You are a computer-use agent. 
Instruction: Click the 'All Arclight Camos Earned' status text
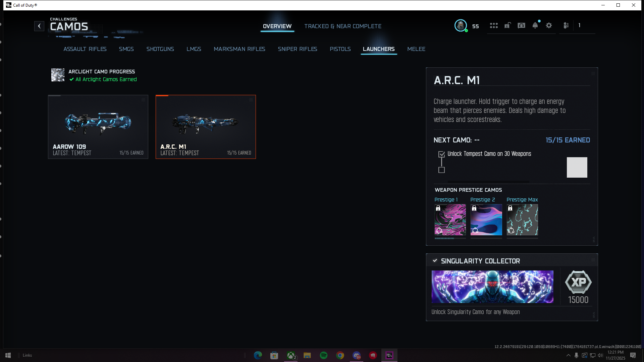pyautogui.click(x=106, y=79)
